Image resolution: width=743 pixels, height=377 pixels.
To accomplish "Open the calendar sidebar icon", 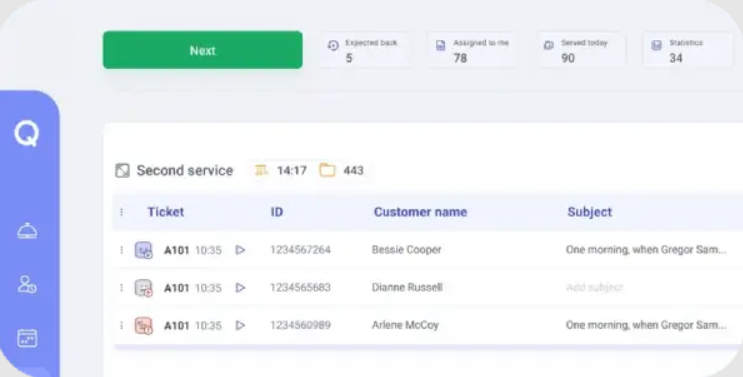I will tap(27, 338).
